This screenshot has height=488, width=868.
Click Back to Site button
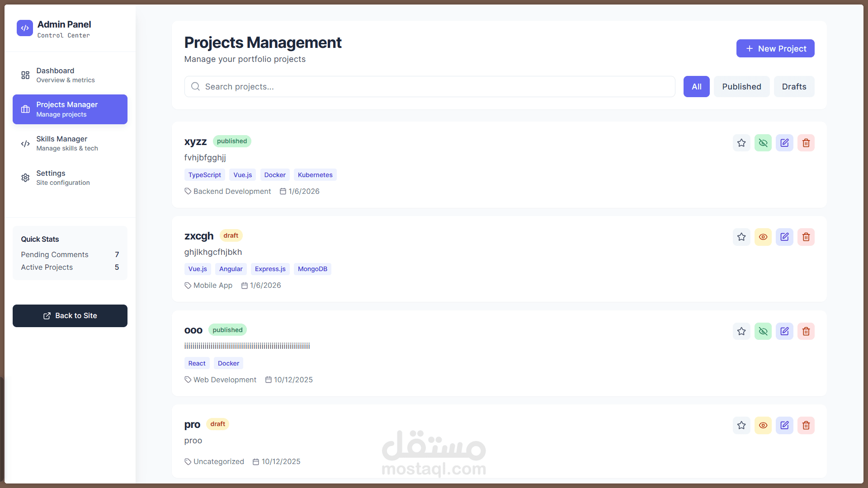point(70,316)
